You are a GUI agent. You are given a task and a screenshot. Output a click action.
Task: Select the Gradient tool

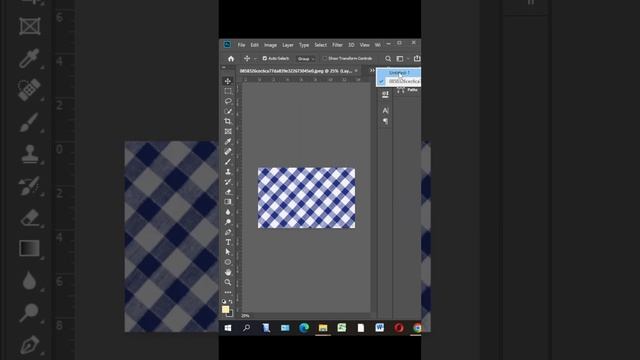point(228,202)
